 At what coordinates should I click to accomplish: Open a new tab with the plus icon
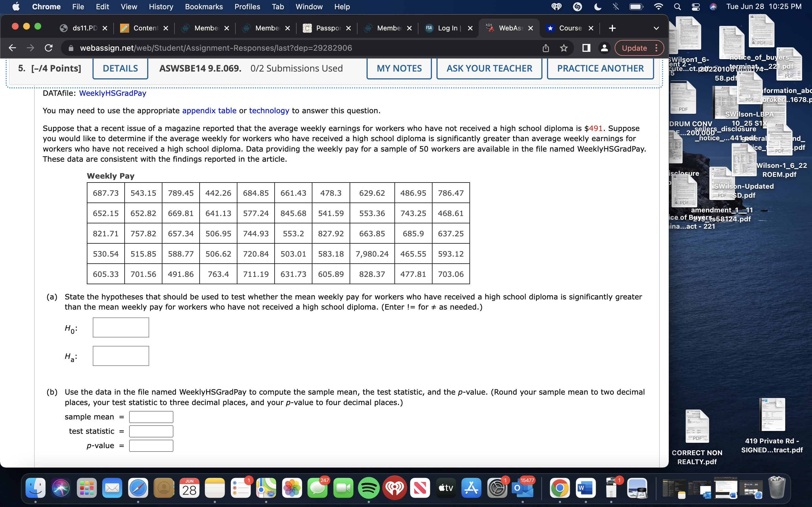(x=612, y=28)
